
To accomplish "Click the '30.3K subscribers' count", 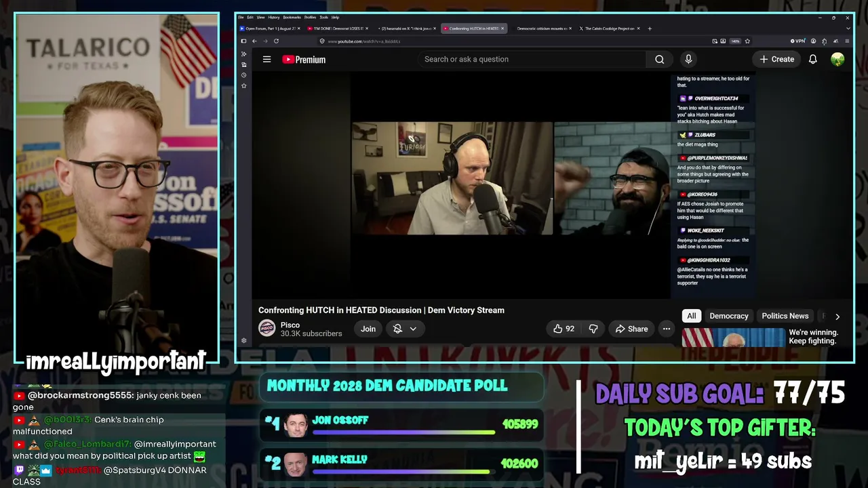I will (x=311, y=334).
